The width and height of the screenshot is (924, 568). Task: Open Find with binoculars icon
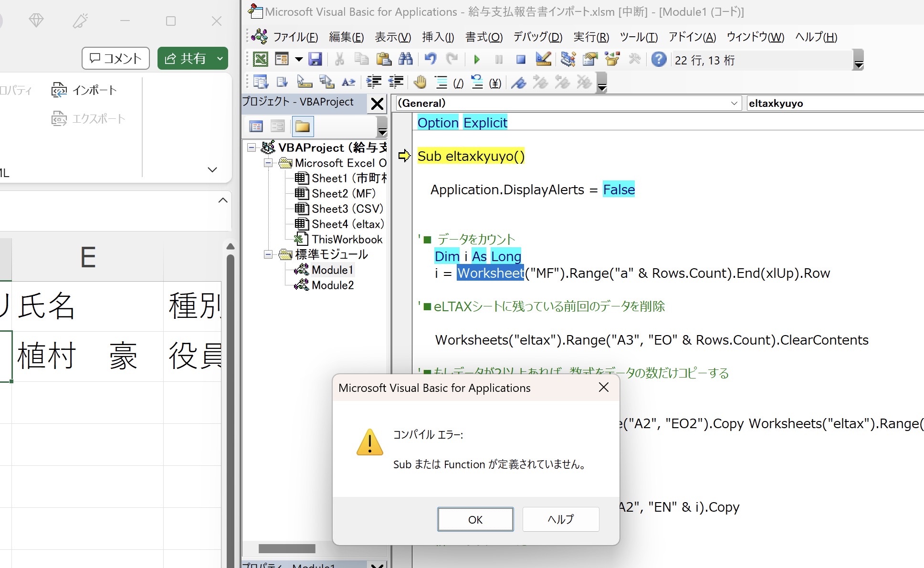(x=406, y=59)
